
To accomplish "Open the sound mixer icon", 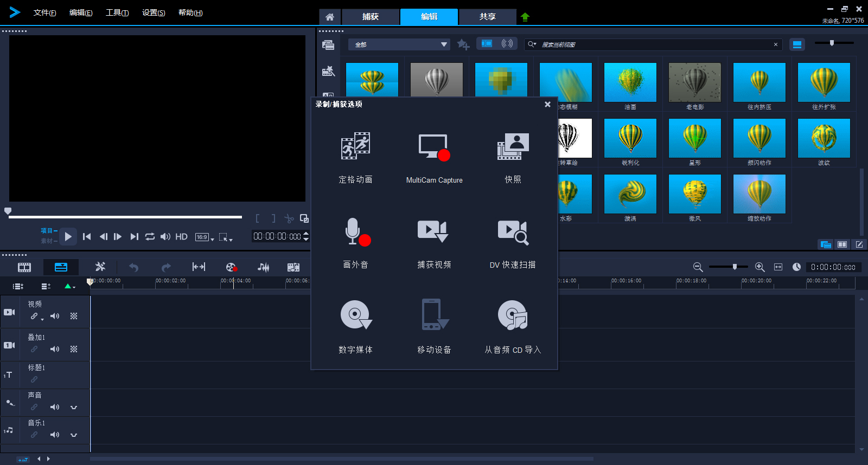I will pos(263,267).
